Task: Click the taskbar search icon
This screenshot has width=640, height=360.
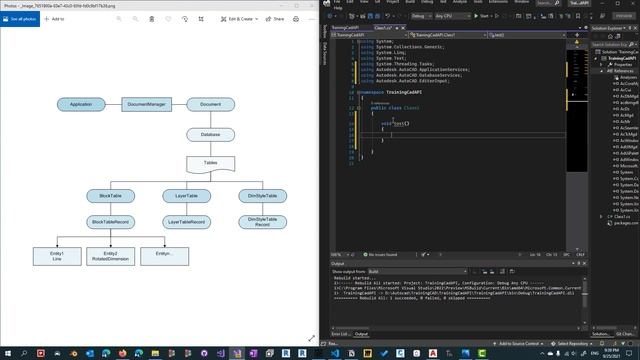Action: click(x=24, y=353)
